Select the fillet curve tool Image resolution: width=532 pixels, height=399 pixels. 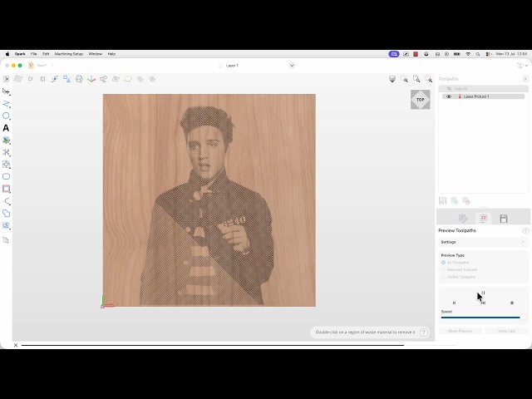6,201
